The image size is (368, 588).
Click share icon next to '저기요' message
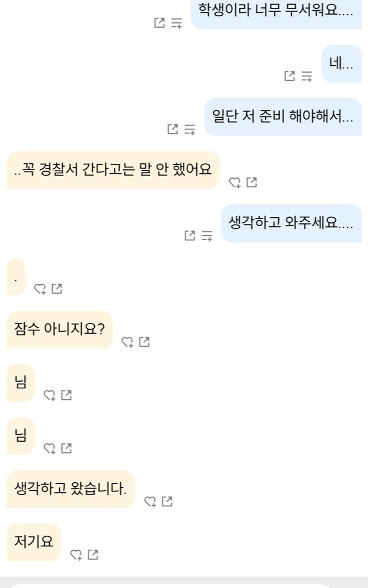click(93, 555)
